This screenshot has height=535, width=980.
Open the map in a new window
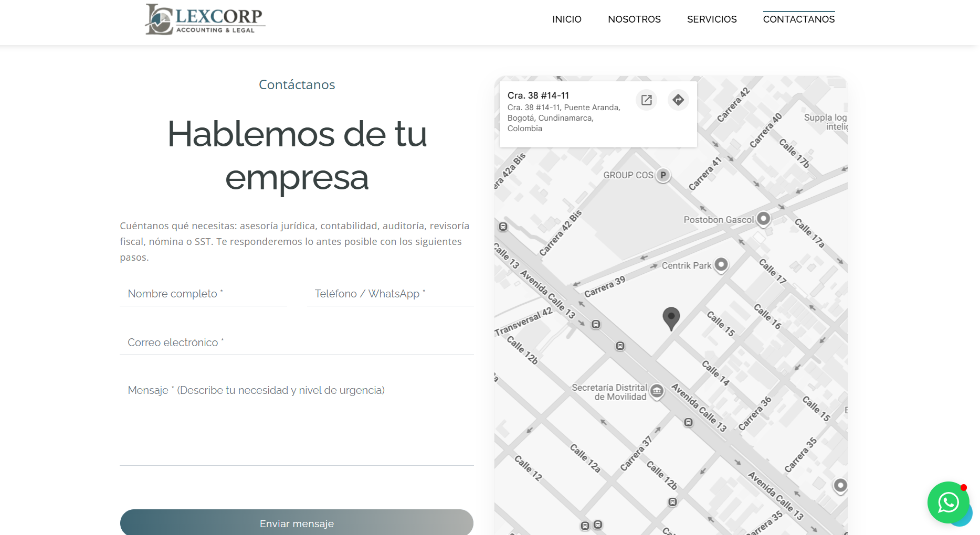tap(646, 100)
